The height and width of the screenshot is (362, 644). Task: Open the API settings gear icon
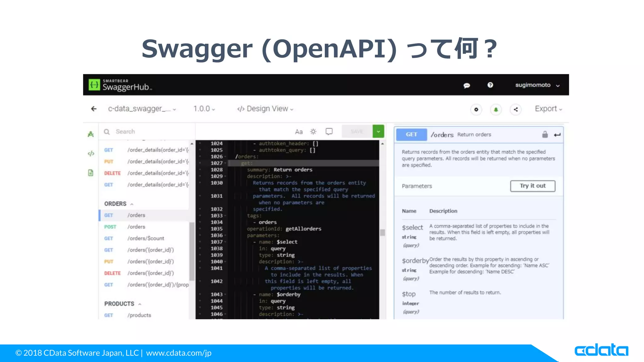tap(476, 109)
